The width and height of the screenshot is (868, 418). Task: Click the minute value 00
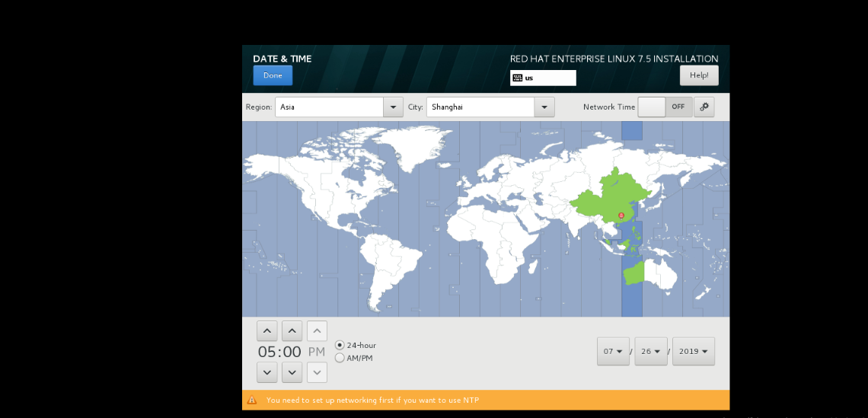[292, 352]
